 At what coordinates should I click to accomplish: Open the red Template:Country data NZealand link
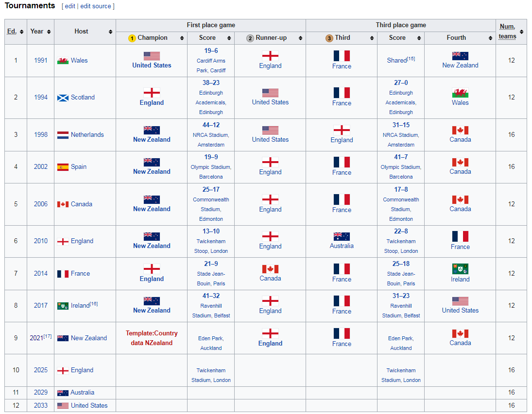[x=152, y=338]
